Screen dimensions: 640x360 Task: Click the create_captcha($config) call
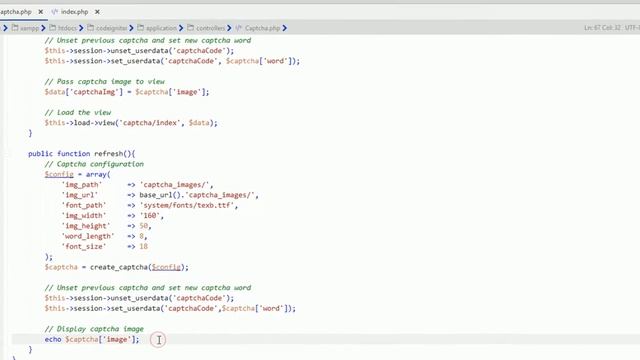coord(139,267)
